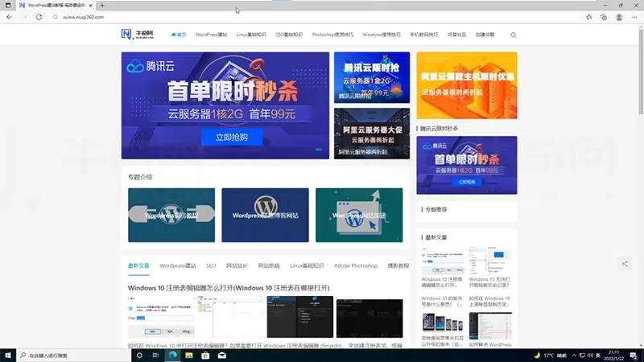644x362 pixels.
Task: Select the 摄影教程 category tab
Action: click(398, 266)
